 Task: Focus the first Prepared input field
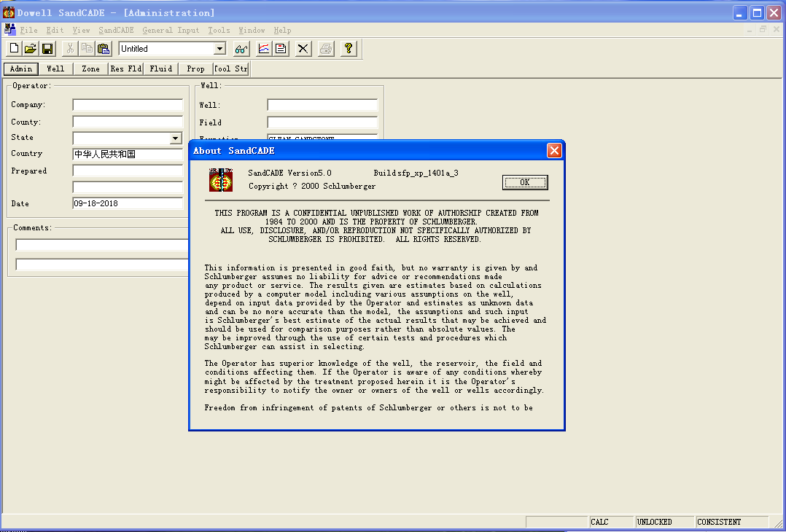click(x=128, y=171)
